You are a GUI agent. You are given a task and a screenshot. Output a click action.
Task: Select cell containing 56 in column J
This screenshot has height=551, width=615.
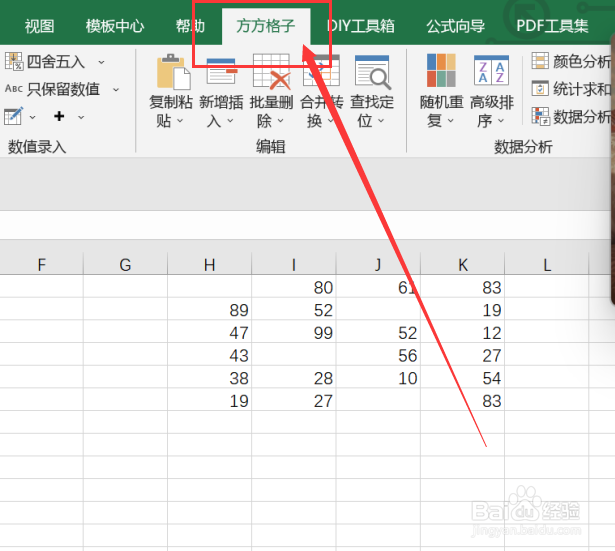tap(378, 355)
